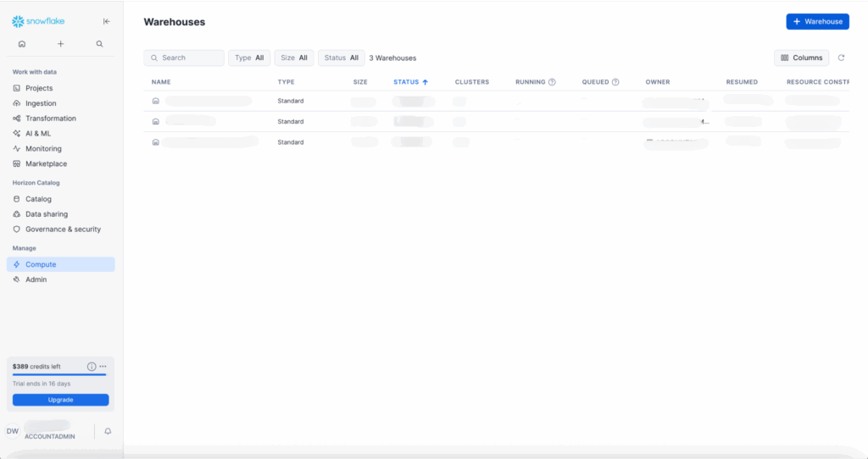868x459 pixels.
Task: Go to the Admin section
Action: pos(36,279)
